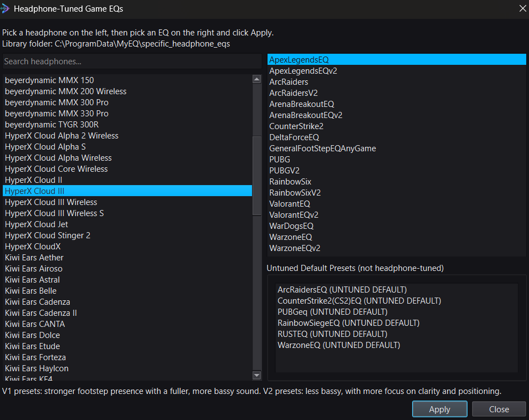Viewport: 529px width, 420px height.
Task: Select ArcRaidersEQ (UNTUNED DEFAULT)
Action: click(397, 290)
